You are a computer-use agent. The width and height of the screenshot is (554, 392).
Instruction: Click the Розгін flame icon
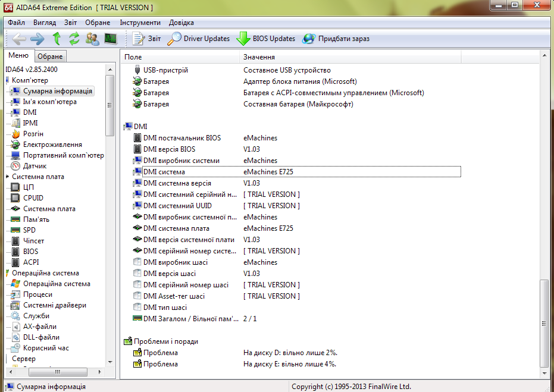(15, 134)
